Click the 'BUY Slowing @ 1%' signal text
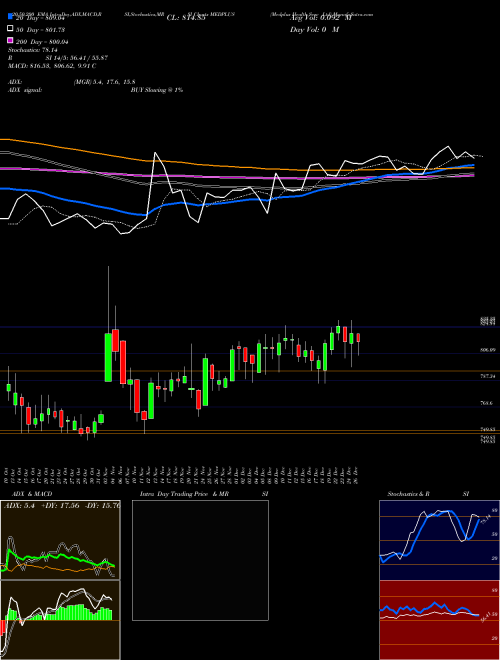 pos(157,90)
